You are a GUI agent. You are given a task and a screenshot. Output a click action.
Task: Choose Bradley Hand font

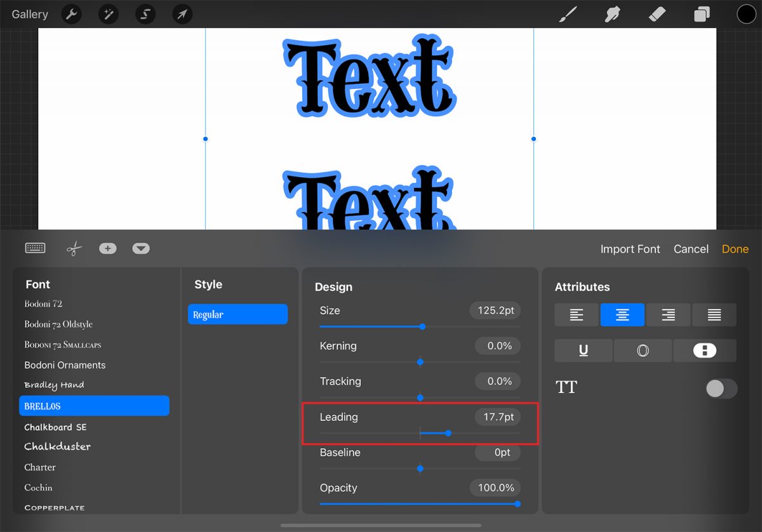pos(55,385)
